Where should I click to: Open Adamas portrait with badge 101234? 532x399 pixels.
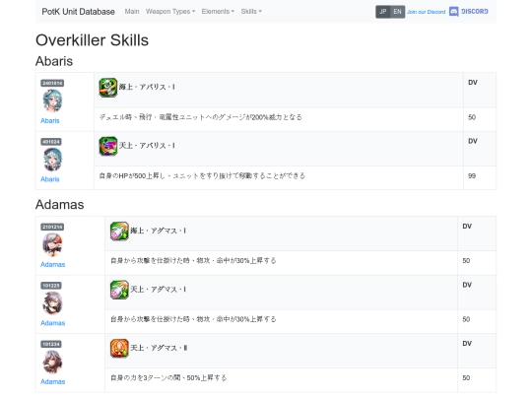point(52,362)
